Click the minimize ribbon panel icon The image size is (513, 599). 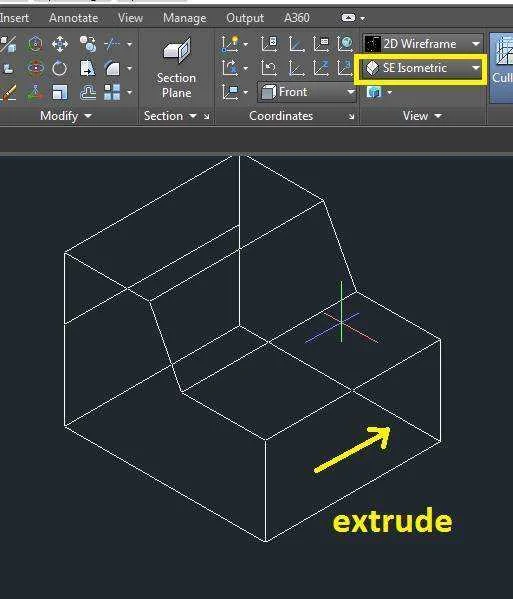(x=348, y=18)
